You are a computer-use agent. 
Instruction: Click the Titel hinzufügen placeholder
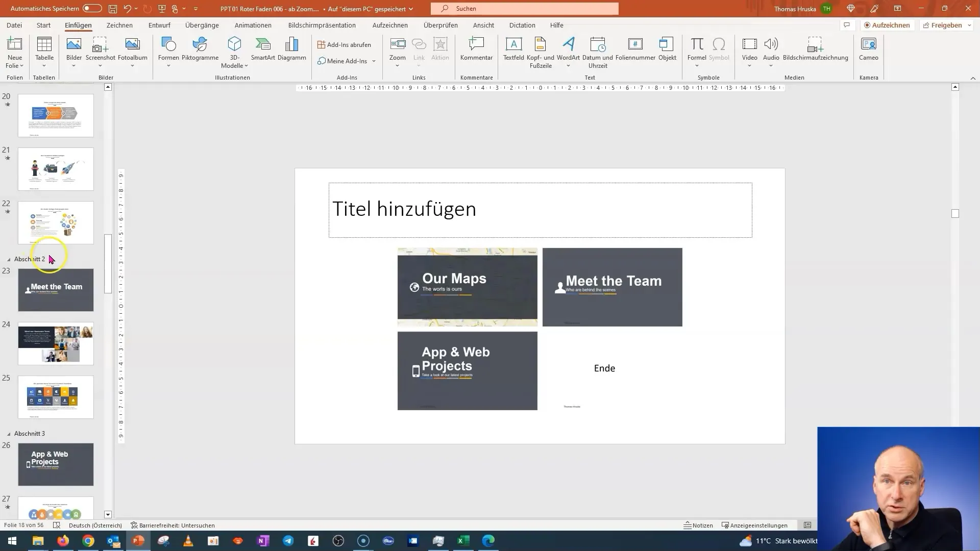540,210
